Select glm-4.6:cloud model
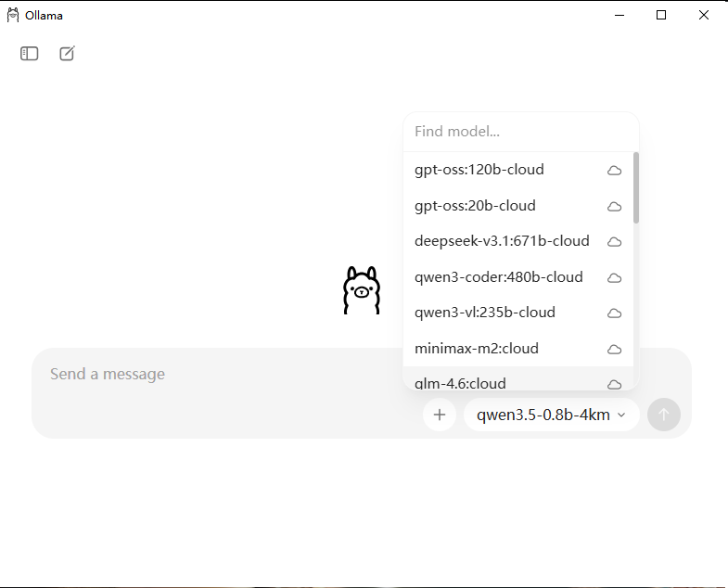This screenshot has height=588, width=728. [x=518, y=378]
